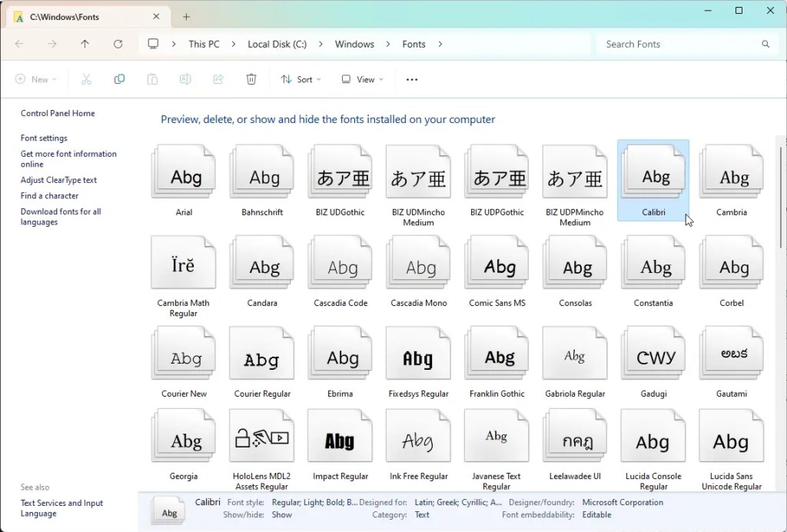This screenshot has height=532, width=787.
Task: Select the Gabriola Regular font icon
Action: coord(575,354)
